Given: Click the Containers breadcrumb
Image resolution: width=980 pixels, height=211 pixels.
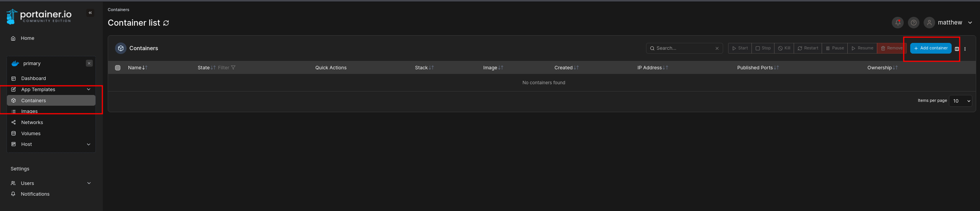Looking at the screenshot, I should pyautogui.click(x=118, y=10).
